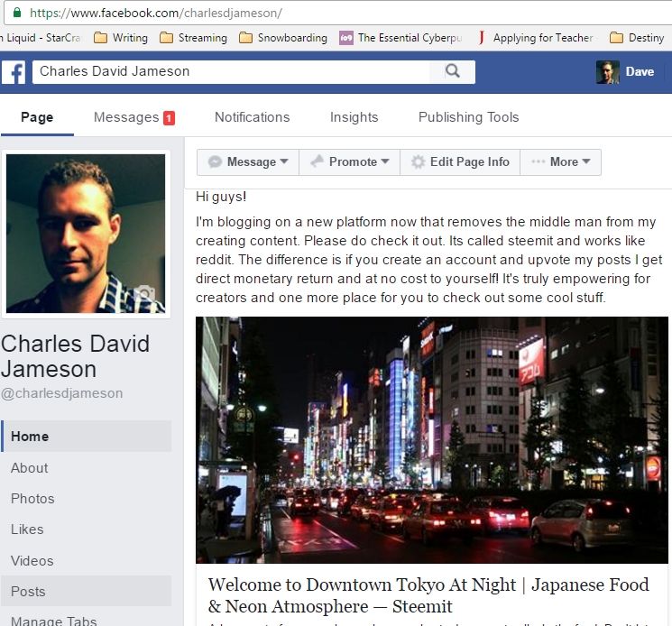Click the search magnifier button
The width and height of the screenshot is (672, 626).
[453, 71]
